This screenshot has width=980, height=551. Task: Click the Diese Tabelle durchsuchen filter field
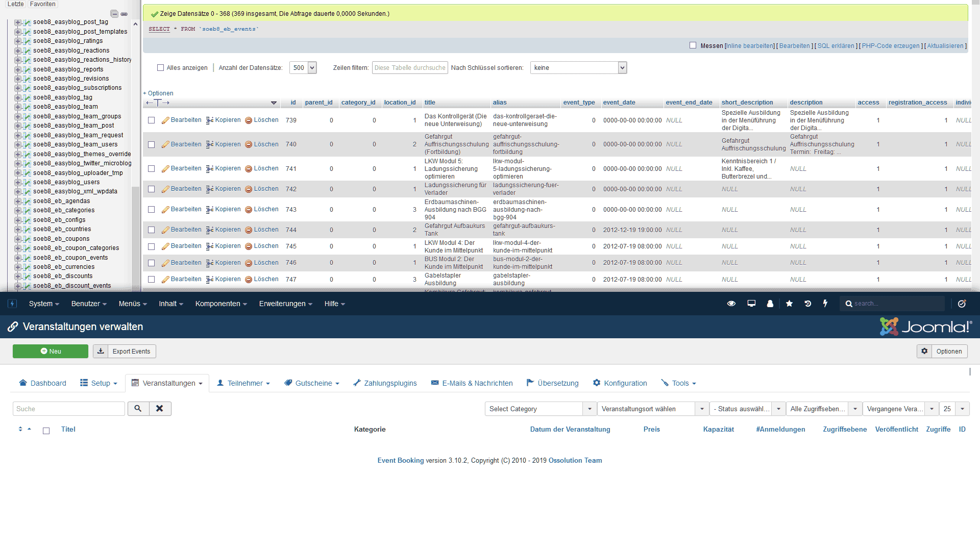(409, 68)
